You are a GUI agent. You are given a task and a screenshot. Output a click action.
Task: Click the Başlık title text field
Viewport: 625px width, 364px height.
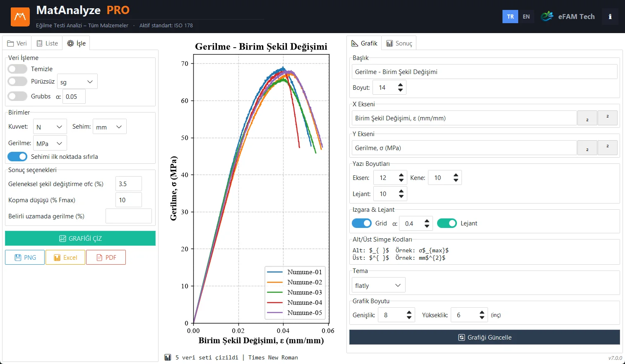[x=484, y=72]
